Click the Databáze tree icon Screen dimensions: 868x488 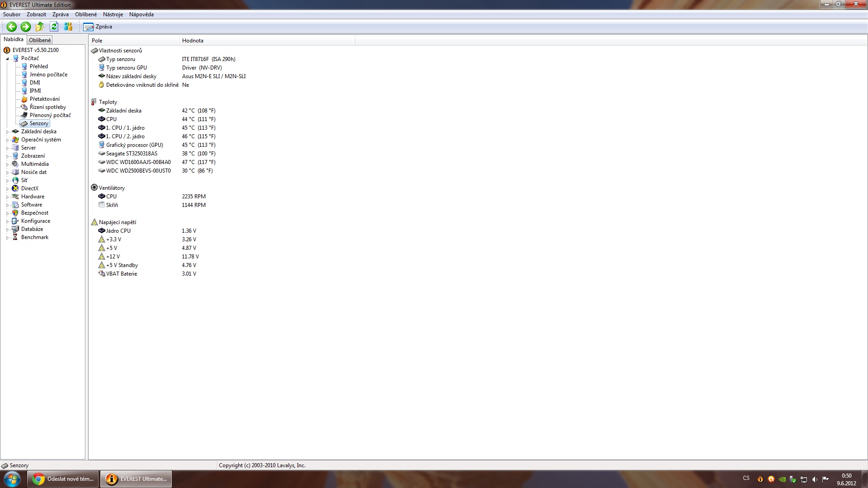[x=15, y=229]
